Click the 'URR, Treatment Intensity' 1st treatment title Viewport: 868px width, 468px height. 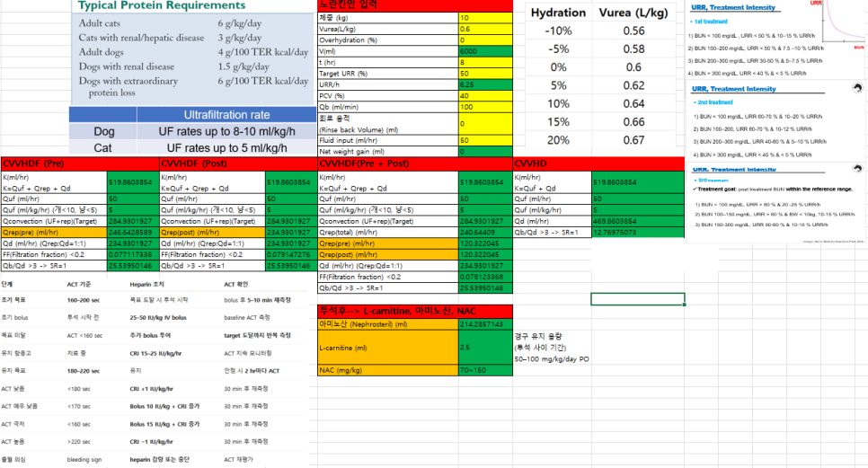click(733, 8)
